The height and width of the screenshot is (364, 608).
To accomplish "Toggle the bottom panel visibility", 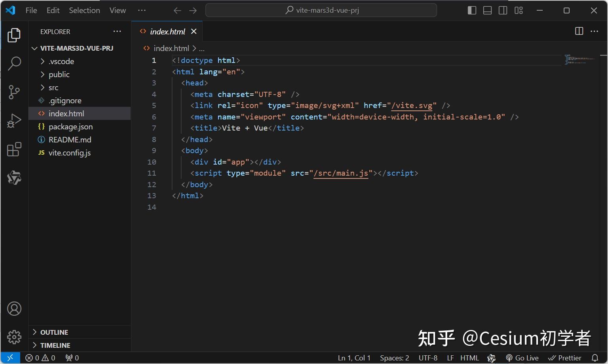I will pyautogui.click(x=487, y=10).
